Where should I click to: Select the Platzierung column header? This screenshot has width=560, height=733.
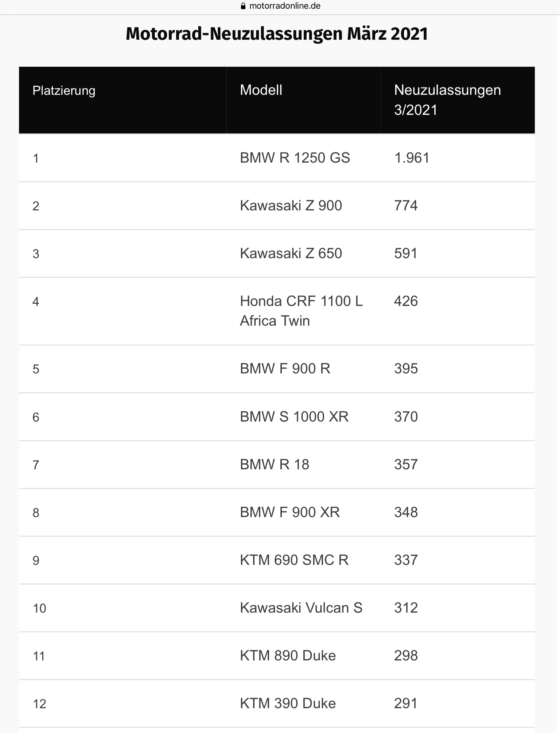pyautogui.click(x=64, y=90)
